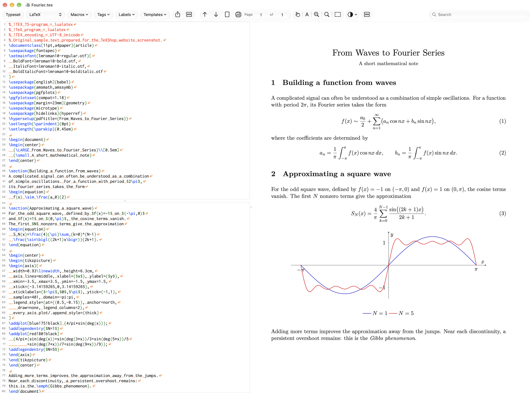Toggle the preview split-view icon
The image size is (532, 393).
point(367,14)
